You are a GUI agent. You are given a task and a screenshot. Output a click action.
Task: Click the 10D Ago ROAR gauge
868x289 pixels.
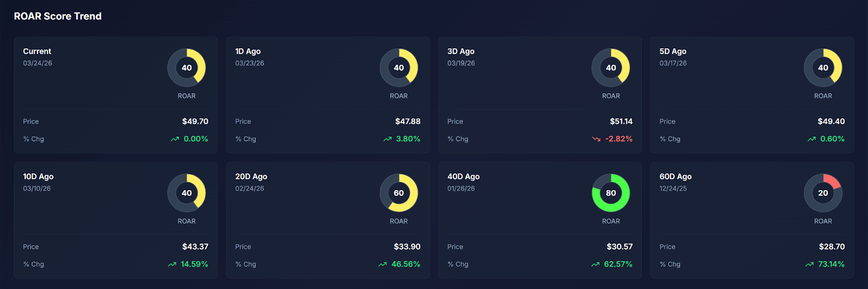click(187, 193)
